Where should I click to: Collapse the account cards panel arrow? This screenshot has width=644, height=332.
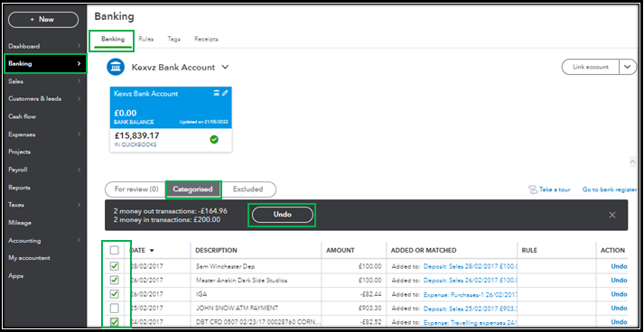632,162
